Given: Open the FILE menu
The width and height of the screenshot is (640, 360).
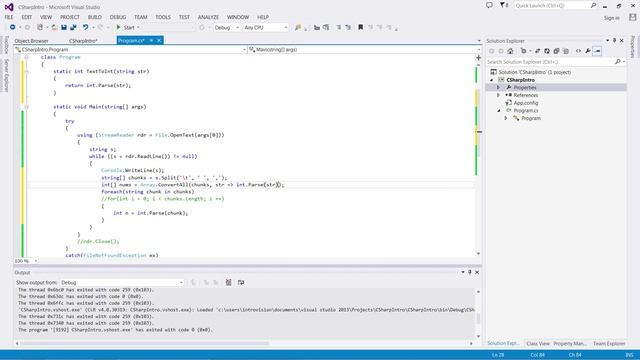Looking at the screenshot, I should (9, 17).
